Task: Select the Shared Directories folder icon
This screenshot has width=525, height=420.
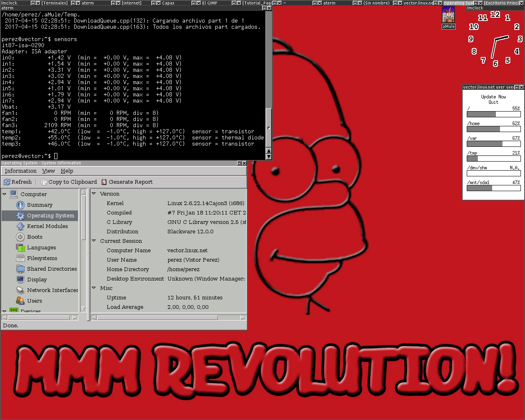Action: click(21, 269)
